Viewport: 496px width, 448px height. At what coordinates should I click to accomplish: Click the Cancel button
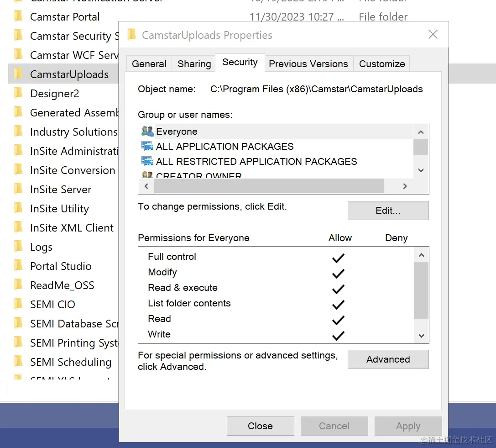(334, 426)
